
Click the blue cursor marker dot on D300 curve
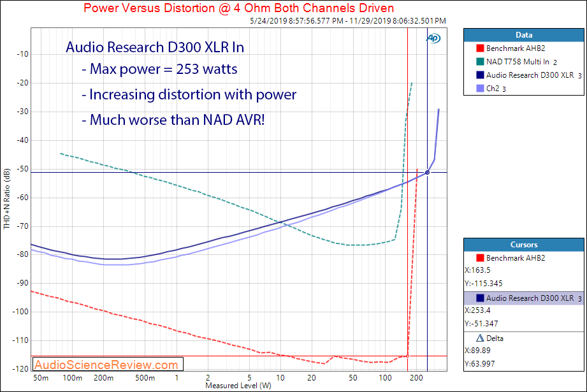tap(427, 172)
